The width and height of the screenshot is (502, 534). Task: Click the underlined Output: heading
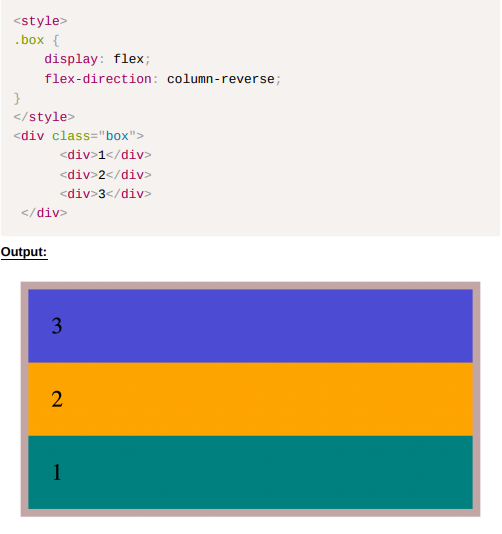click(24, 252)
